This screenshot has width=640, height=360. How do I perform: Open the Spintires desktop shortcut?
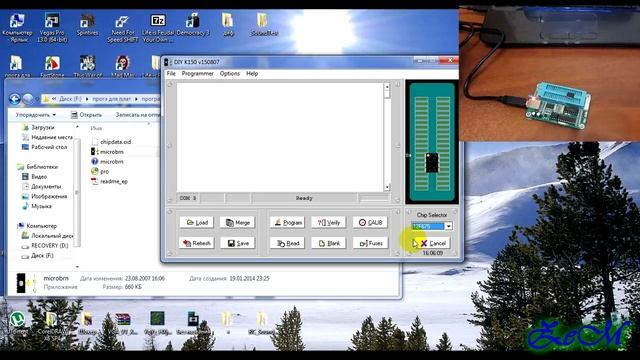point(87,24)
